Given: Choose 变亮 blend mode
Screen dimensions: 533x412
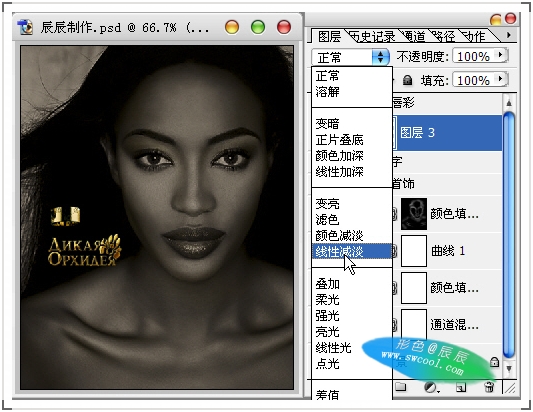Looking at the screenshot, I should [x=352, y=204].
